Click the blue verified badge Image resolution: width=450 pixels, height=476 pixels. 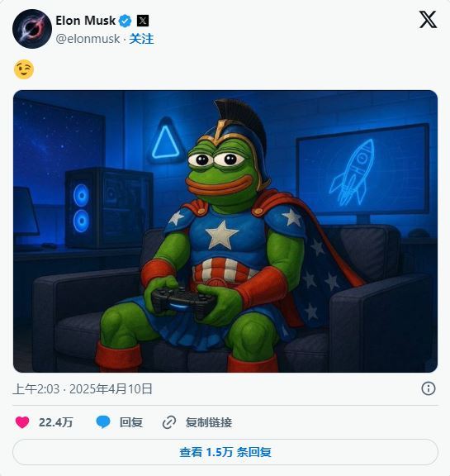(125, 21)
